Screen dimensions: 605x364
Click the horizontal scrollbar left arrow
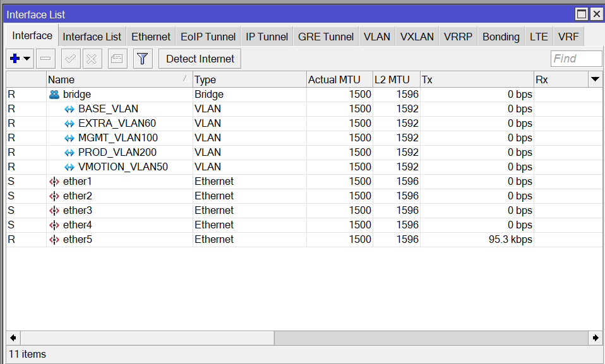[13, 338]
